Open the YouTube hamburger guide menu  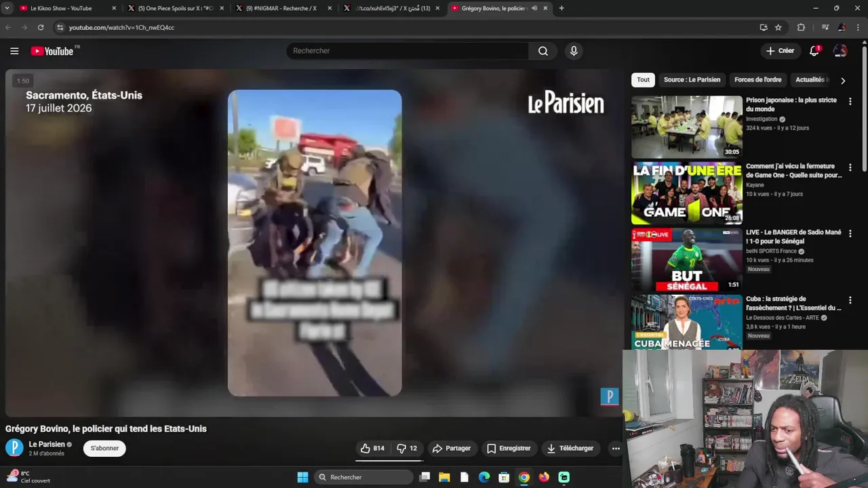coord(14,51)
